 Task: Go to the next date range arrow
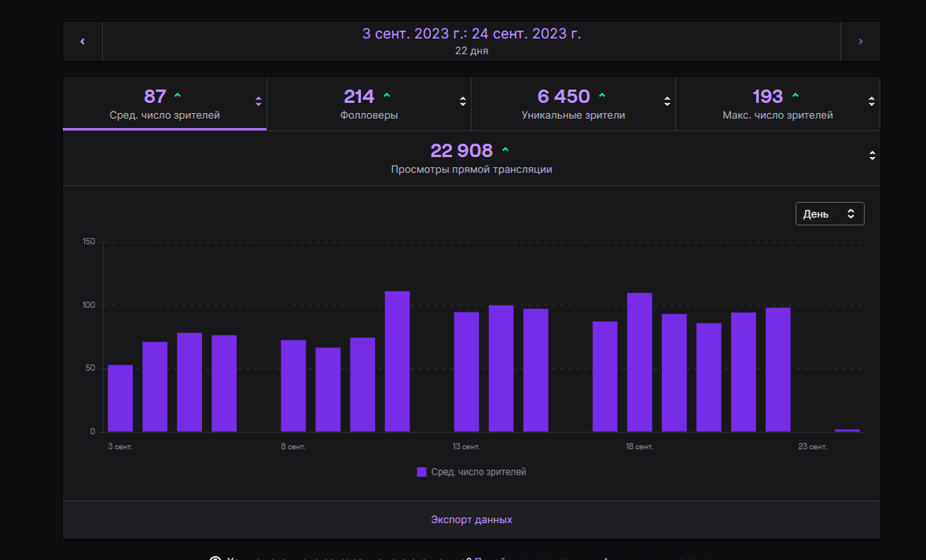point(861,42)
